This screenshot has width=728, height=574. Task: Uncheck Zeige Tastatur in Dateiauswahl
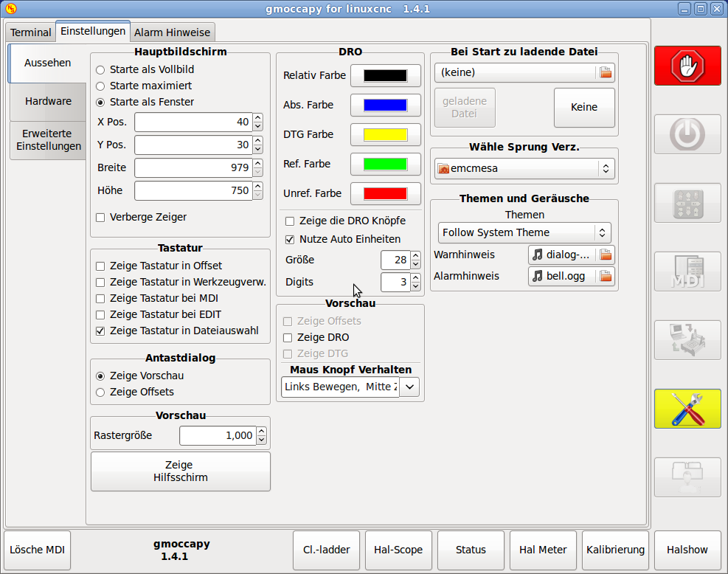100,331
